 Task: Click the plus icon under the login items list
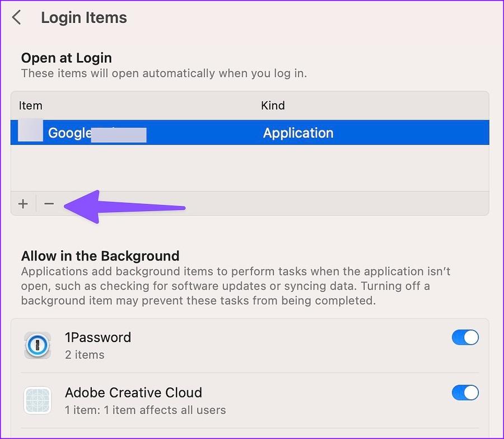point(23,203)
